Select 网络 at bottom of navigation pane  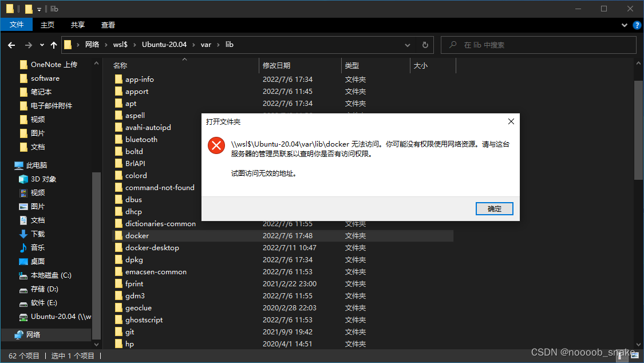[33, 335]
